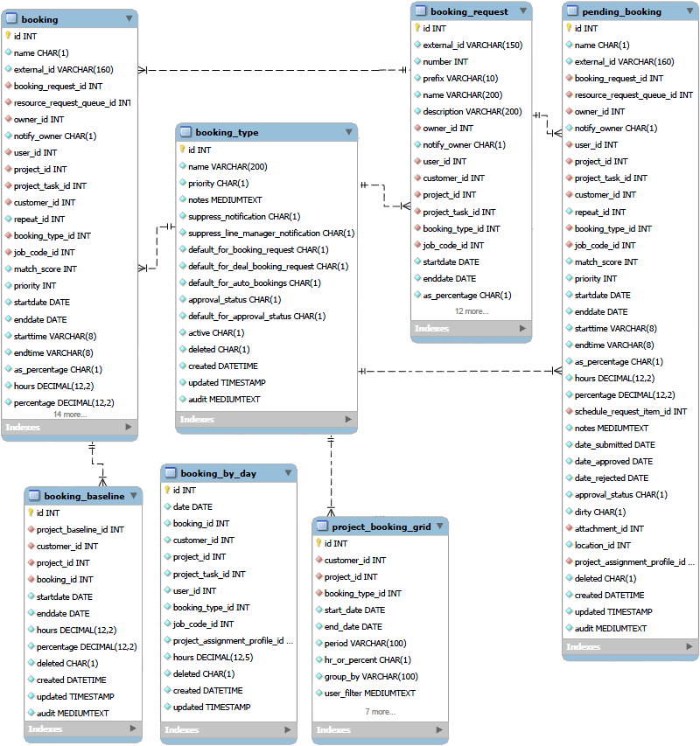700x746 pixels.
Task: Select 'prefix VARCHAR(10)' in booking_request
Action: [x=460, y=78]
